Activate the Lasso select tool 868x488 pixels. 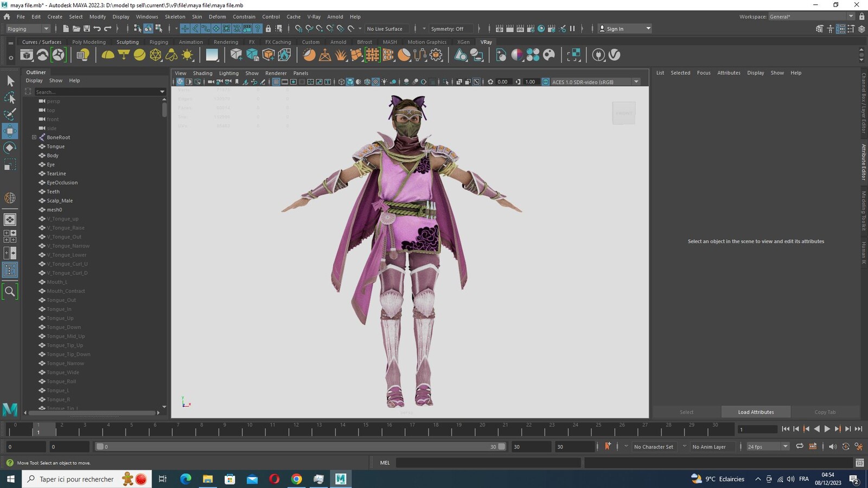pos(10,98)
